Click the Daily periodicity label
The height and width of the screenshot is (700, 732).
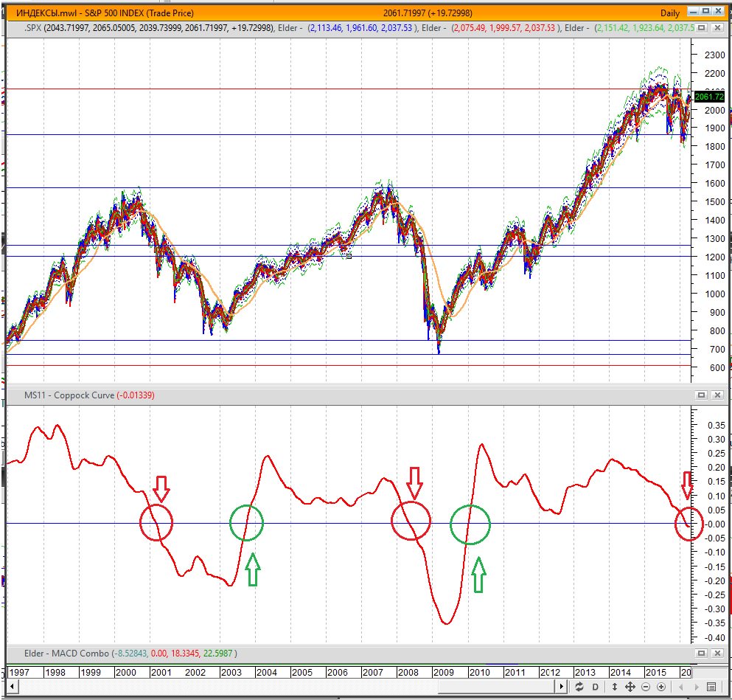670,13
